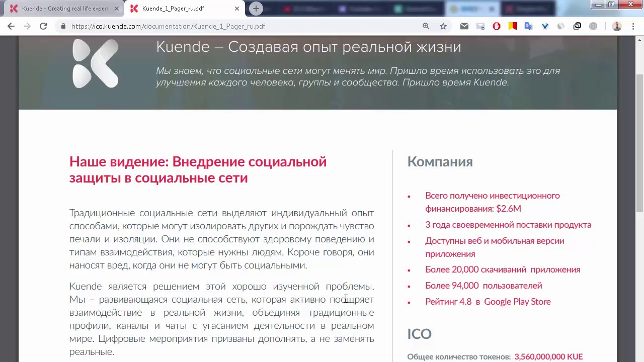The image size is (644, 362).
Task: Open a new browser tab
Action: click(x=256, y=9)
